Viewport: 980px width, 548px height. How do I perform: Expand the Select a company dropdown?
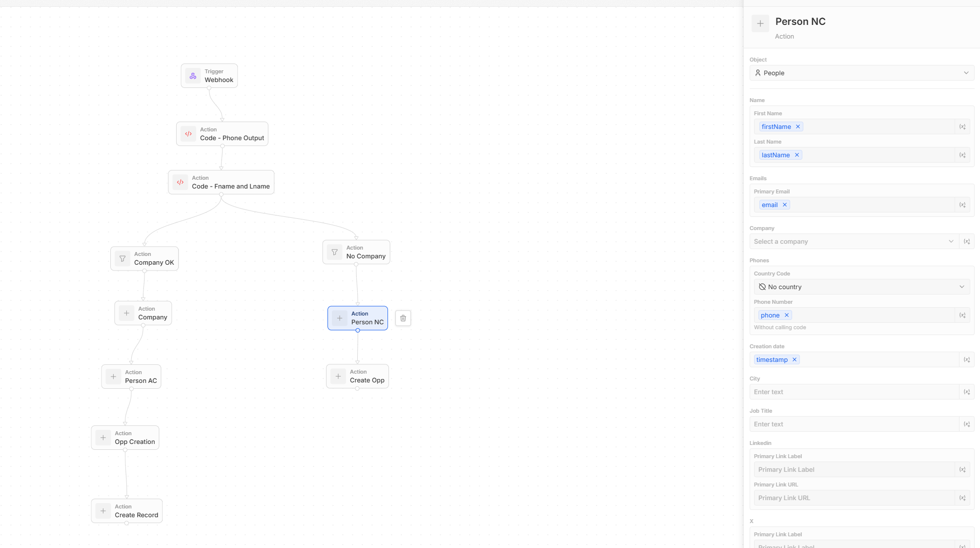[x=854, y=242]
